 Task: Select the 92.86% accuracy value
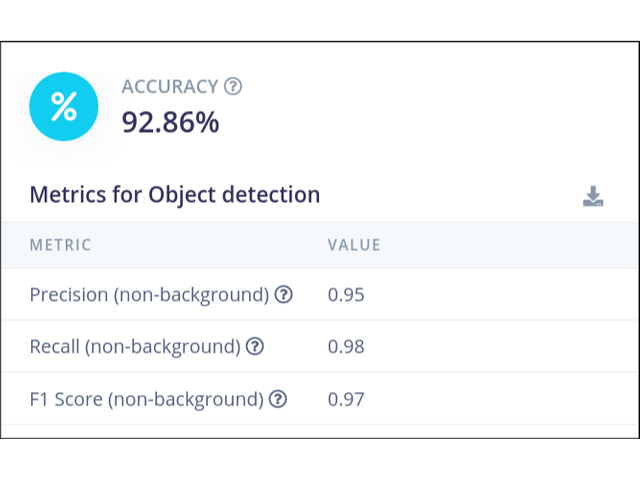170,122
